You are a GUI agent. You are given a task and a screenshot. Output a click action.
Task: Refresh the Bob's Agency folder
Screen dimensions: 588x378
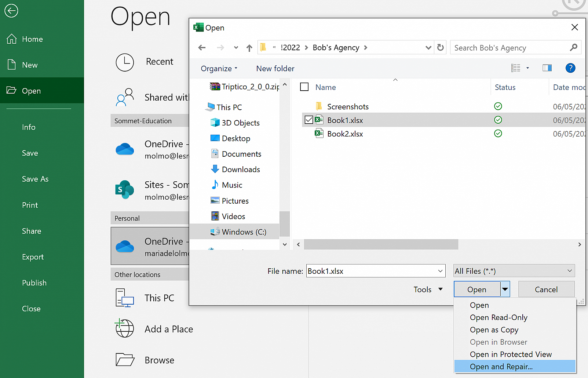[x=441, y=47]
